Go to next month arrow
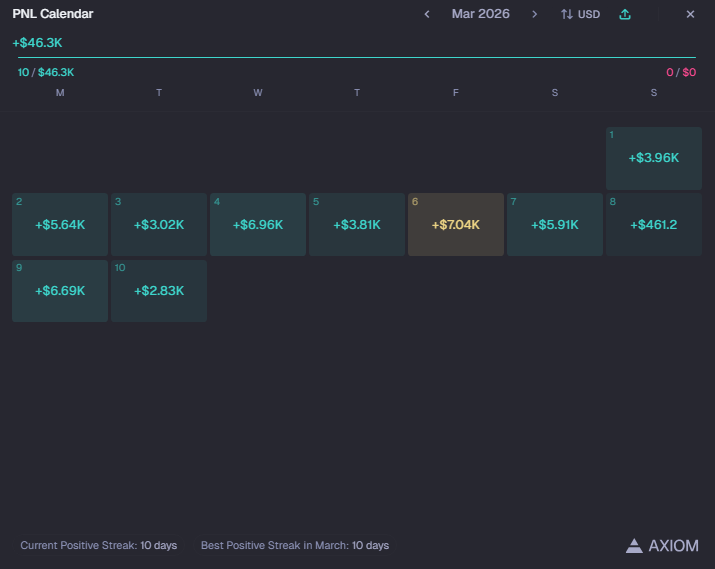The image size is (715, 569). [534, 14]
